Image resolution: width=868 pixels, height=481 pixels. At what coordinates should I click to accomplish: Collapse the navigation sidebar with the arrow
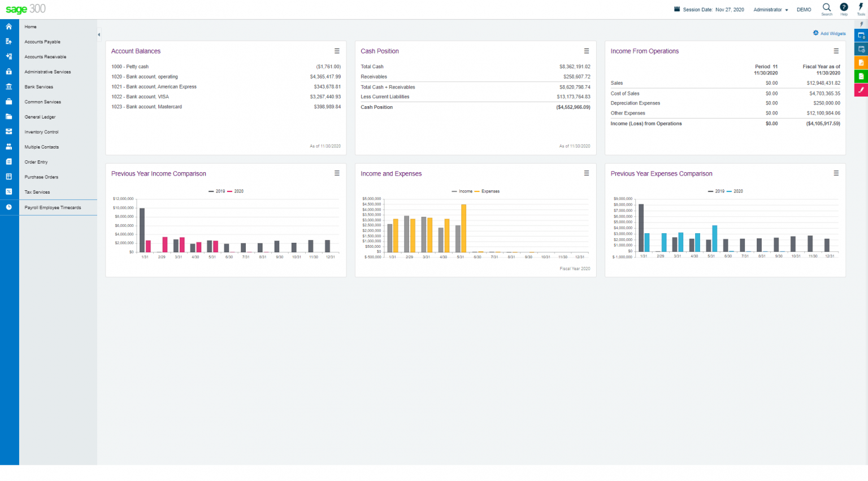(99, 34)
